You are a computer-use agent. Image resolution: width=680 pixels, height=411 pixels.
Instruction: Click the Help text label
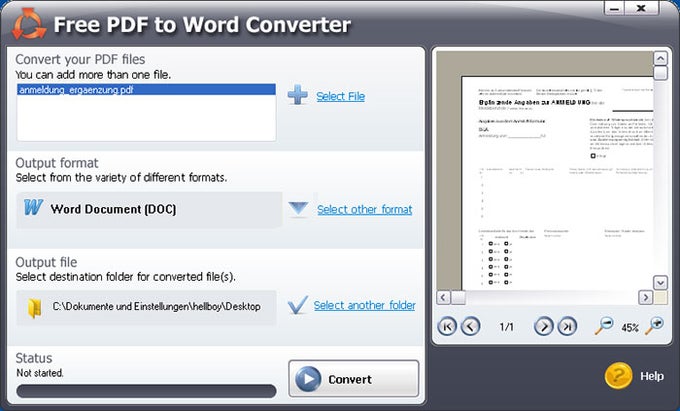[652, 376]
